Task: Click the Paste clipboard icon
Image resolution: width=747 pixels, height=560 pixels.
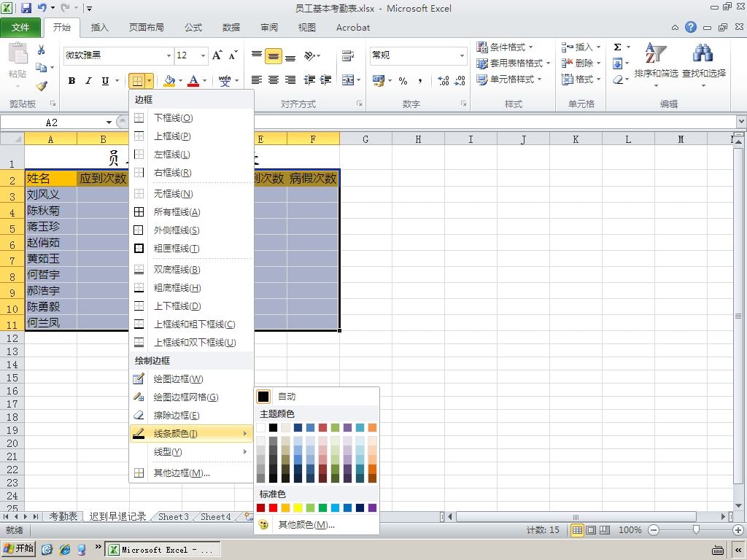Action: click(x=18, y=53)
